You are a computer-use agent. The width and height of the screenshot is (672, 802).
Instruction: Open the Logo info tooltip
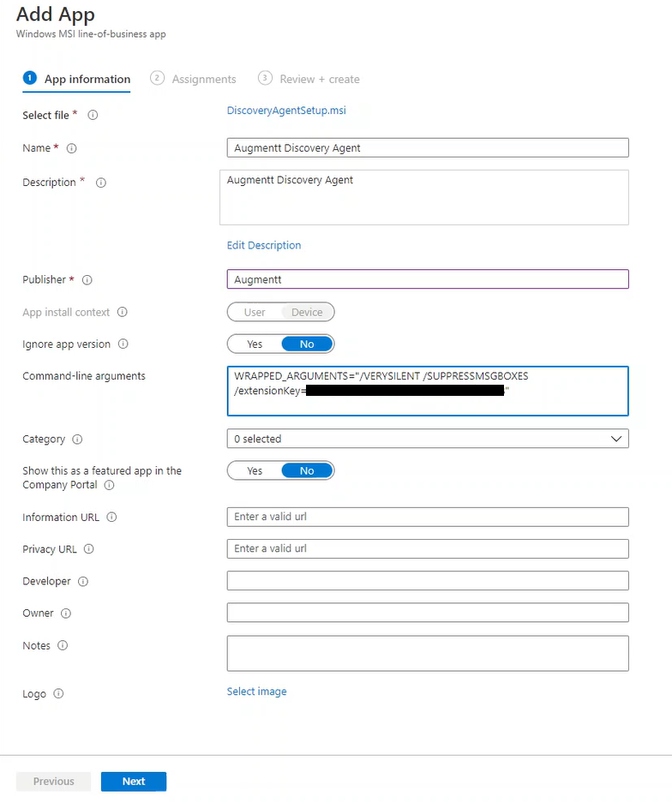click(x=57, y=693)
